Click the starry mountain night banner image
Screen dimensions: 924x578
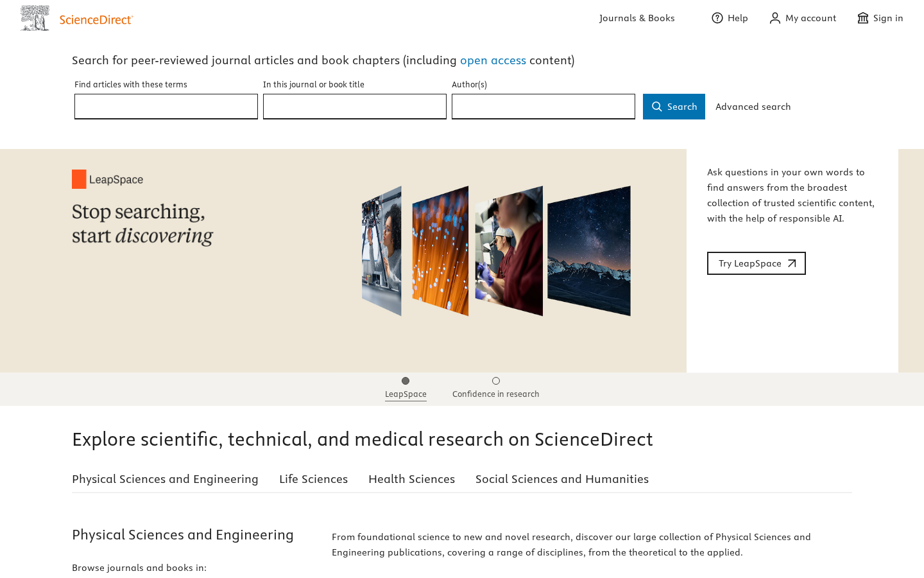[x=589, y=251]
